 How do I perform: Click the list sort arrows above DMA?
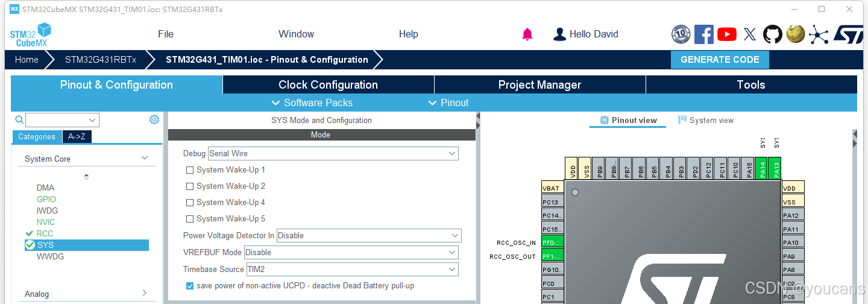(86, 177)
